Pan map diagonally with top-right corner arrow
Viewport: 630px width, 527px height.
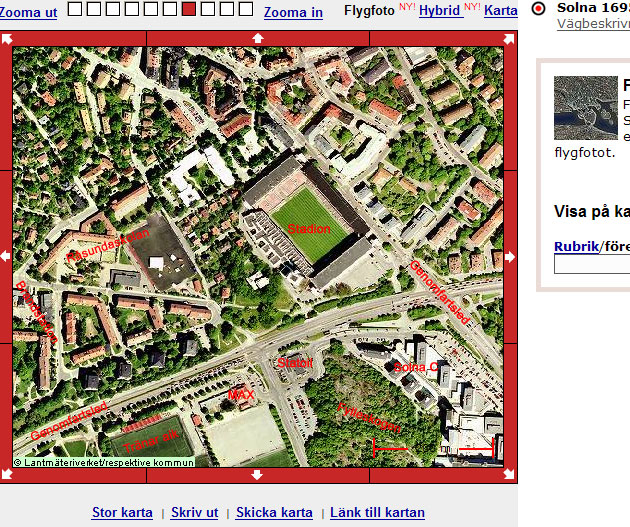tap(509, 39)
